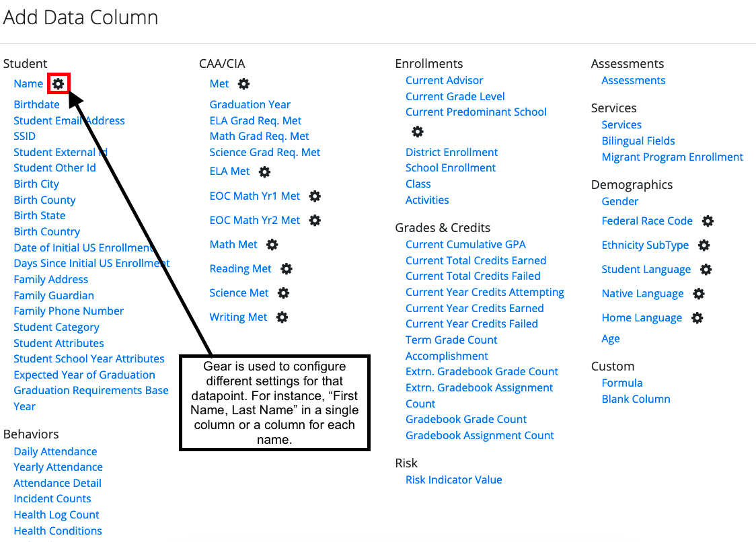Screen dimensions: 756x542
Task: Add a Formula column under Custom
Action: (621, 383)
